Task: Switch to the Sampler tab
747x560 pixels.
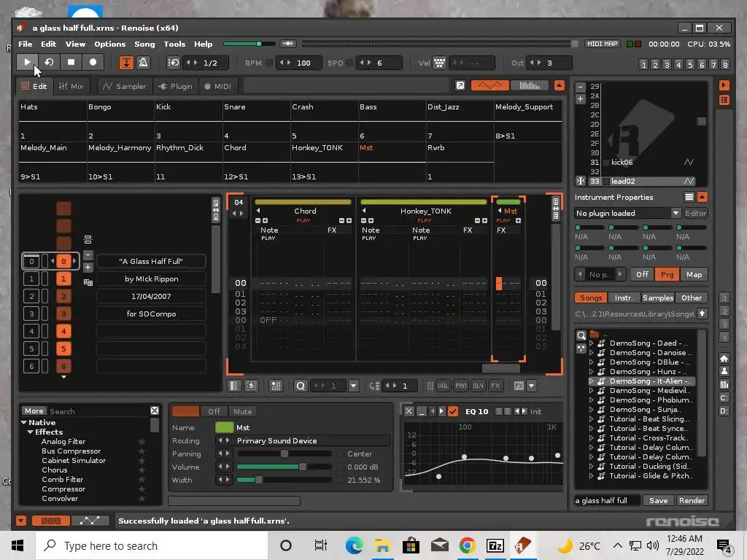Action: (124, 86)
